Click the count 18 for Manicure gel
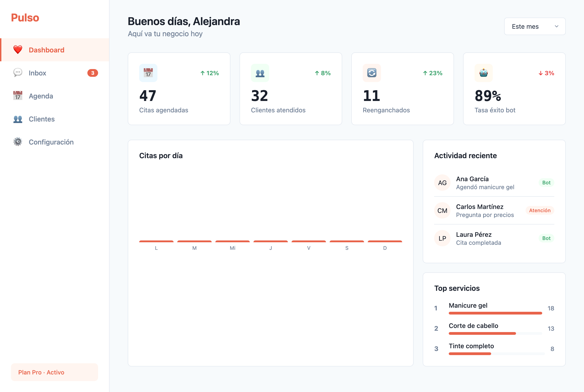The width and height of the screenshot is (584, 392). (x=551, y=308)
